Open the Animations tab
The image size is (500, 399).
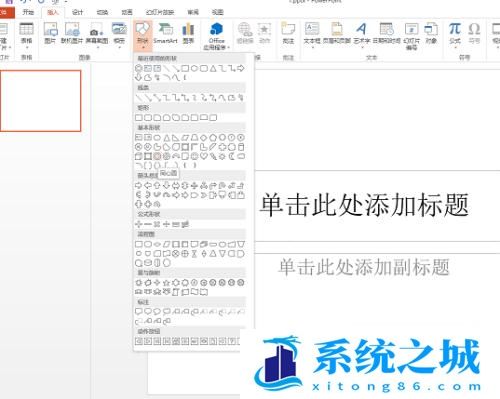[x=127, y=12]
